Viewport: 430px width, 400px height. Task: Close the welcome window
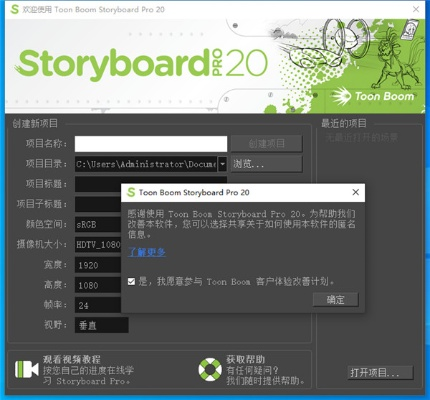point(416,9)
